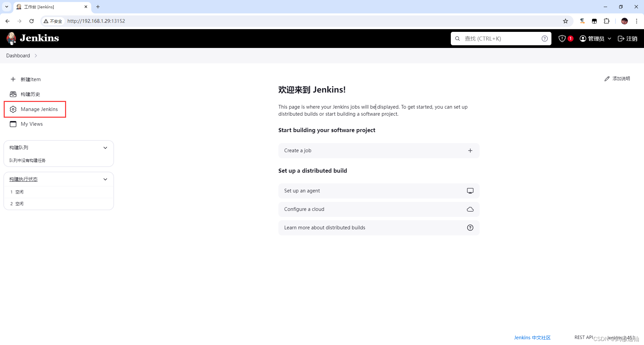Click the Configure a cloud icon
644x345 pixels.
point(470,209)
